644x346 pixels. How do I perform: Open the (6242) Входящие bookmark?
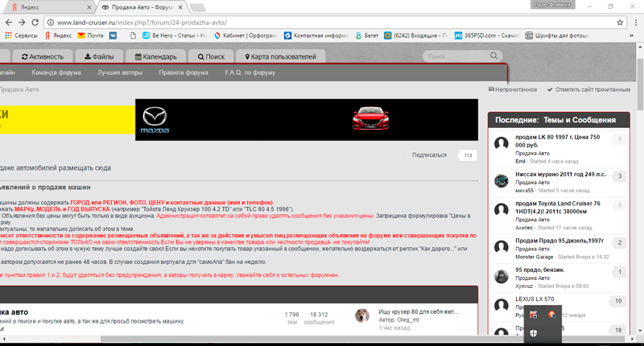[416, 35]
